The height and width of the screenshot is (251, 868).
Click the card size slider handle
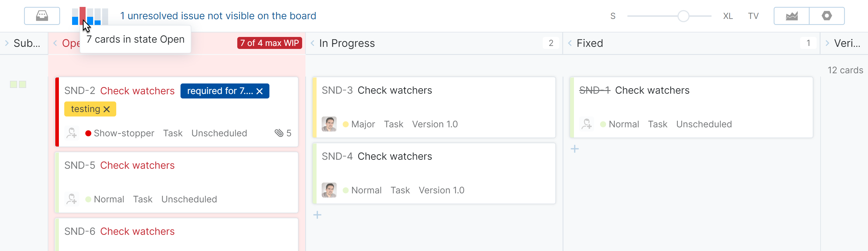(683, 16)
